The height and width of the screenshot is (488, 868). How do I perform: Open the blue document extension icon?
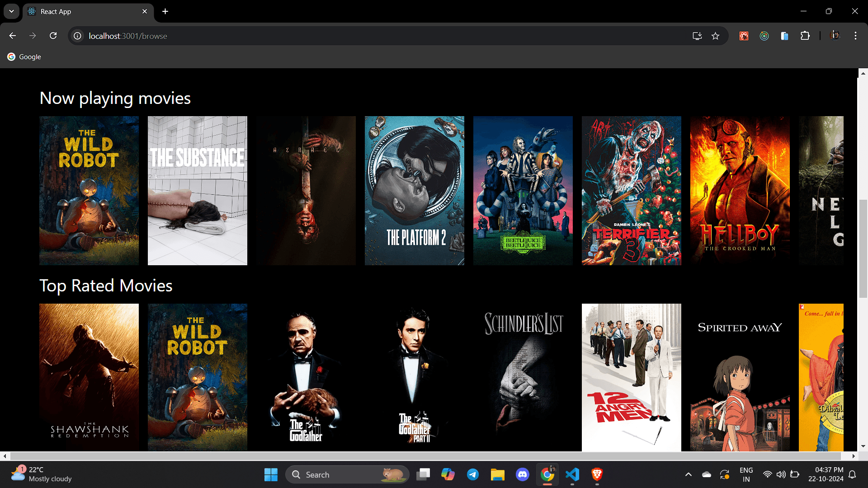784,36
